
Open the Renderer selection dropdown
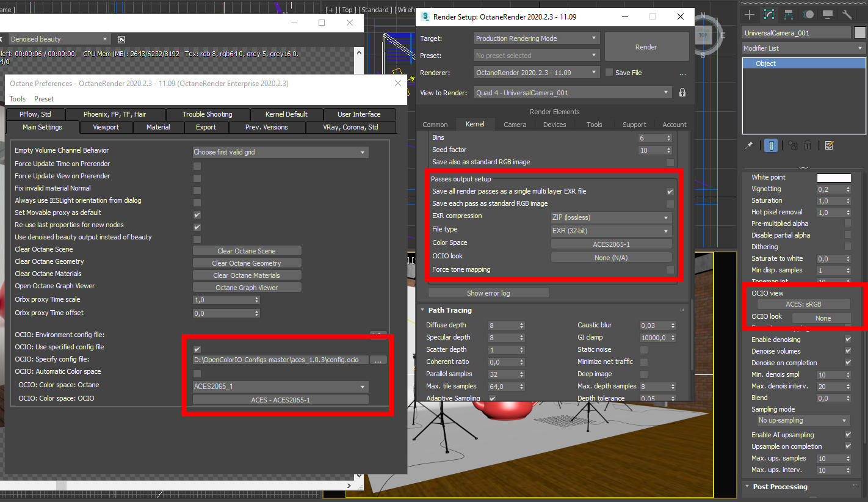537,73
